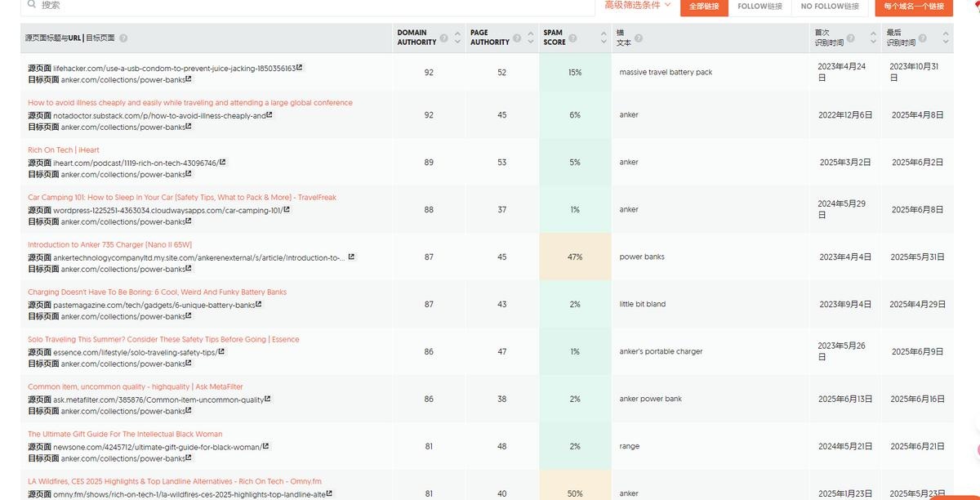Screen dimensions: 980x500
Task: Click anchor text 'anker power bank'
Action: click(650, 400)
